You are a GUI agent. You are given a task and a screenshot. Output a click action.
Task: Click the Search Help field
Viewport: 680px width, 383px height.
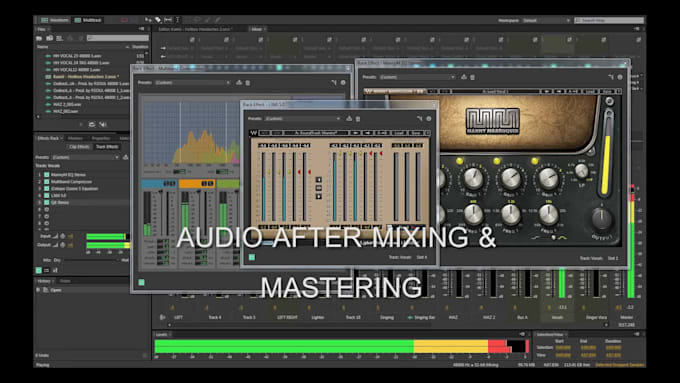pyautogui.click(x=609, y=20)
